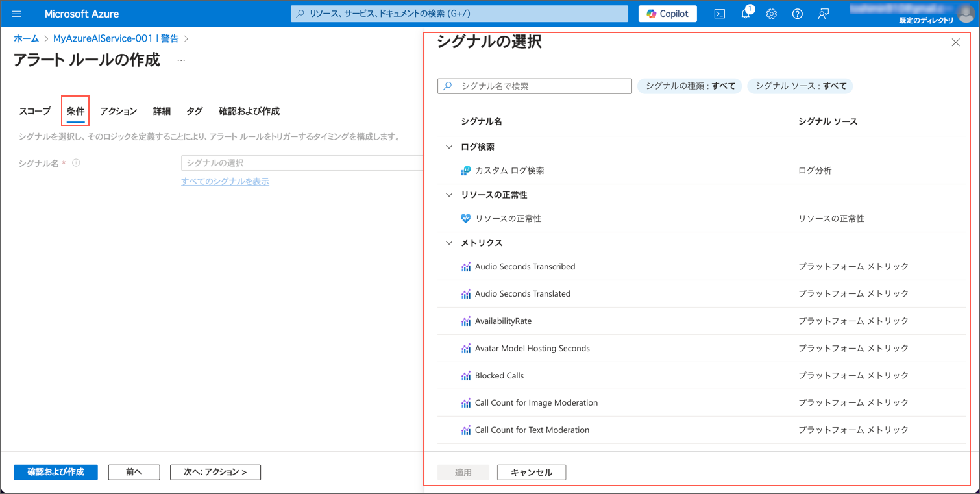The image size is (980, 494).
Task: Click the AvailabilityRate metric icon
Action: click(x=465, y=321)
